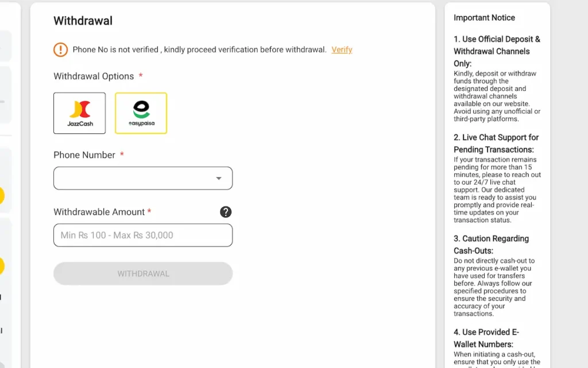The height and width of the screenshot is (368, 588).
Task: Focus the Min Rs 100 amount field
Action: pyautogui.click(x=143, y=235)
